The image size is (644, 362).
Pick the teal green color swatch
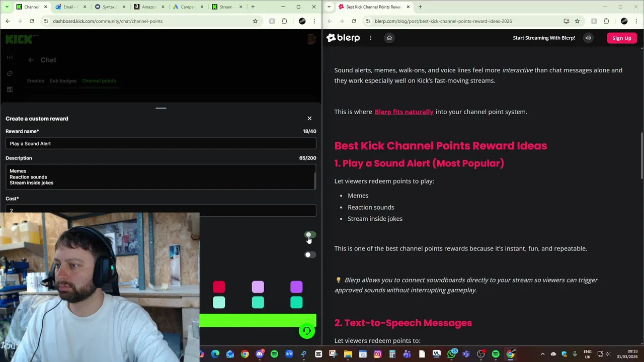tap(296, 302)
